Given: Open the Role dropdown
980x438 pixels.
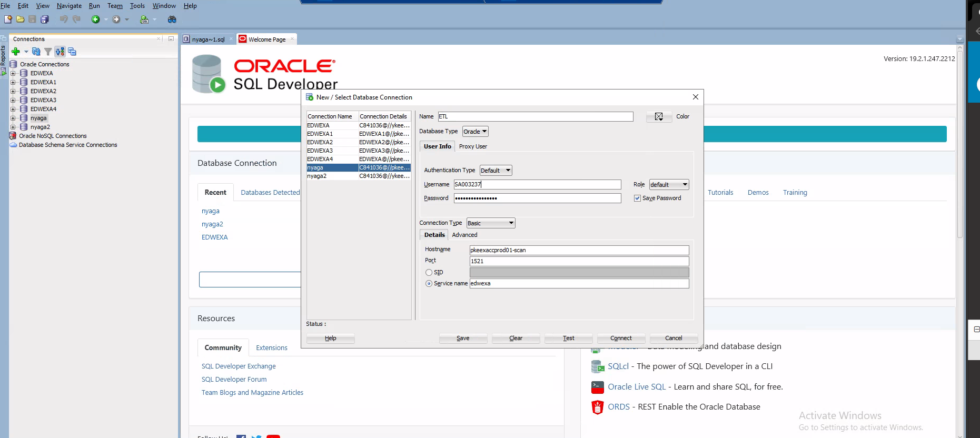Looking at the screenshot, I should click(669, 185).
